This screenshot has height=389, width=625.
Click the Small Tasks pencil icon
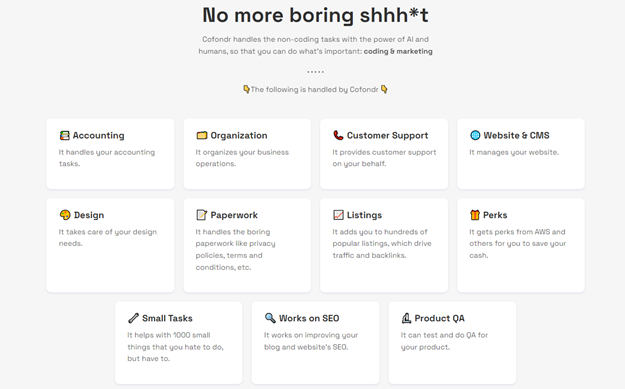(134, 318)
